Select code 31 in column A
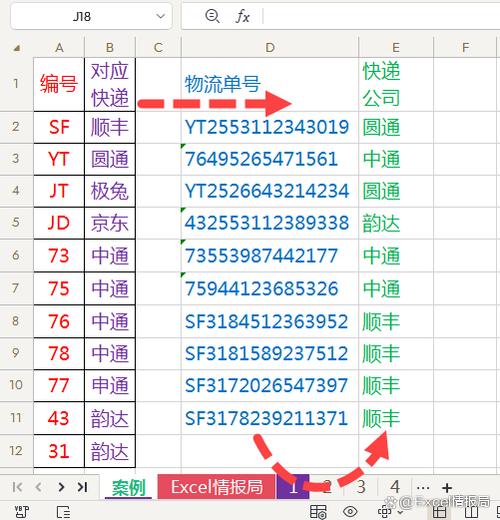This screenshot has height=520, width=500. (x=59, y=451)
